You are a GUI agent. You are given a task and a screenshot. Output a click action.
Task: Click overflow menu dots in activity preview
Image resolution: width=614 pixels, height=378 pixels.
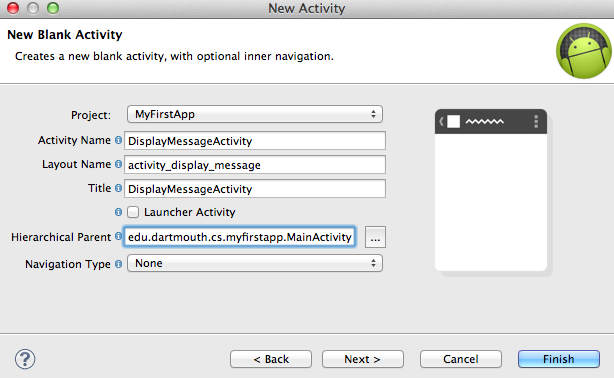pyautogui.click(x=536, y=121)
